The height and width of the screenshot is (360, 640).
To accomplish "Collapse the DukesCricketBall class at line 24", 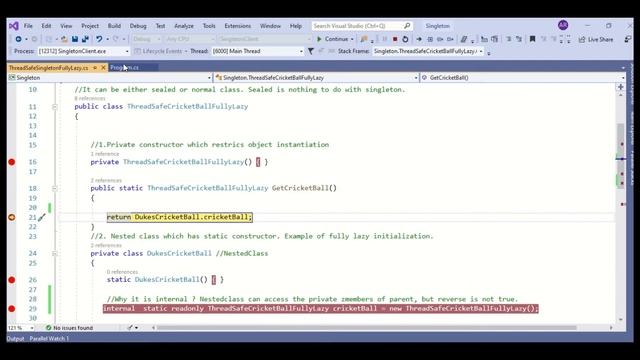I will (54, 254).
